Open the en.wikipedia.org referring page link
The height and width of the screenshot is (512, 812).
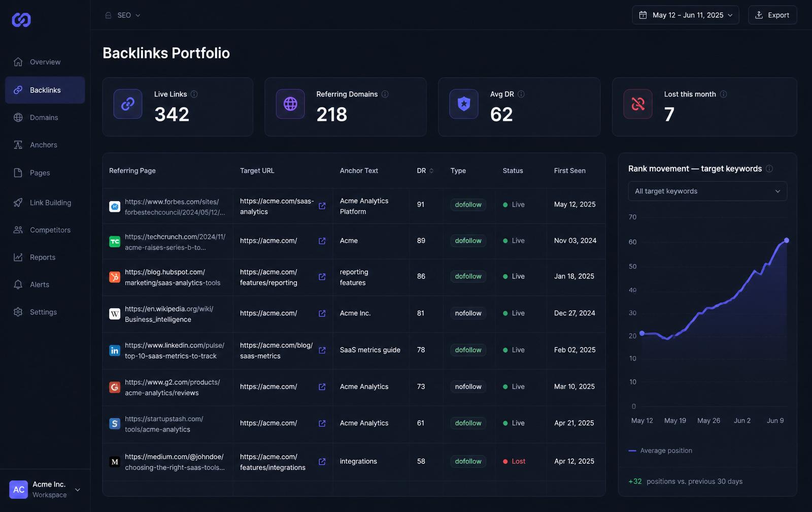169,314
